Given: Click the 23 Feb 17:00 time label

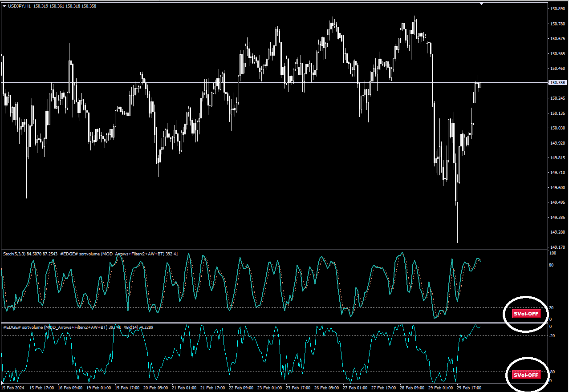Looking at the screenshot, I should click(298, 388).
